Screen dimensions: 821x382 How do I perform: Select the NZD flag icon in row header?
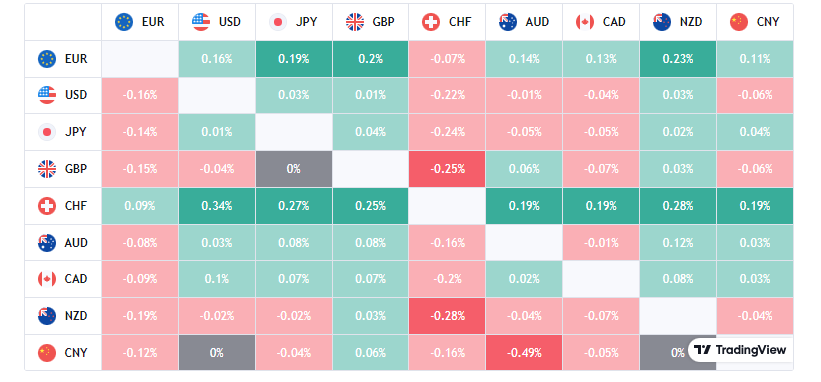[47, 316]
